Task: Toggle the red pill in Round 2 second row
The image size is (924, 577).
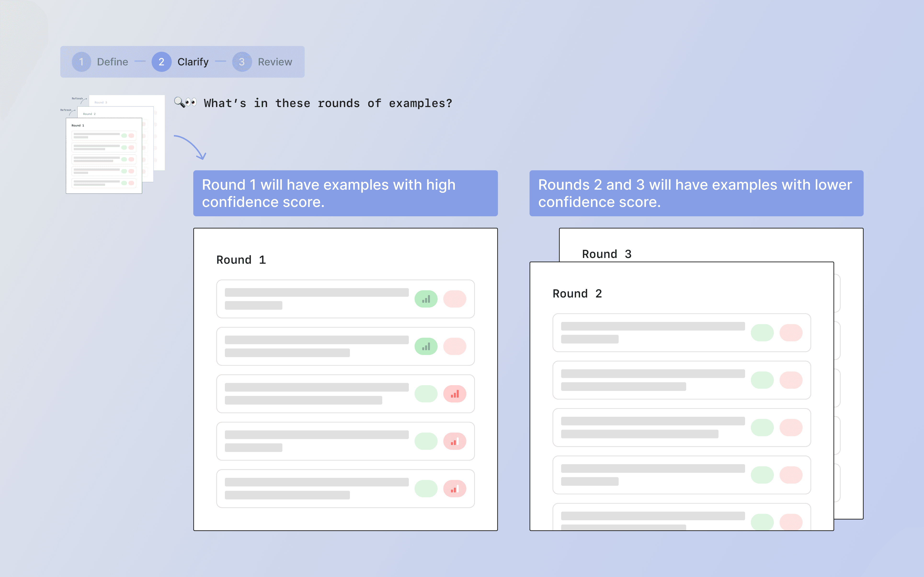Action: pyautogui.click(x=790, y=380)
